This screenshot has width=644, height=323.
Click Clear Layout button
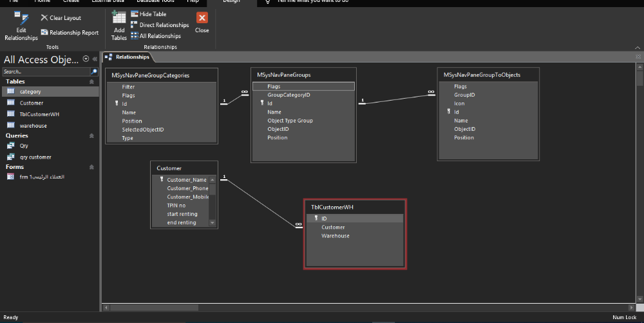pyautogui.click(x=61, y=17)
